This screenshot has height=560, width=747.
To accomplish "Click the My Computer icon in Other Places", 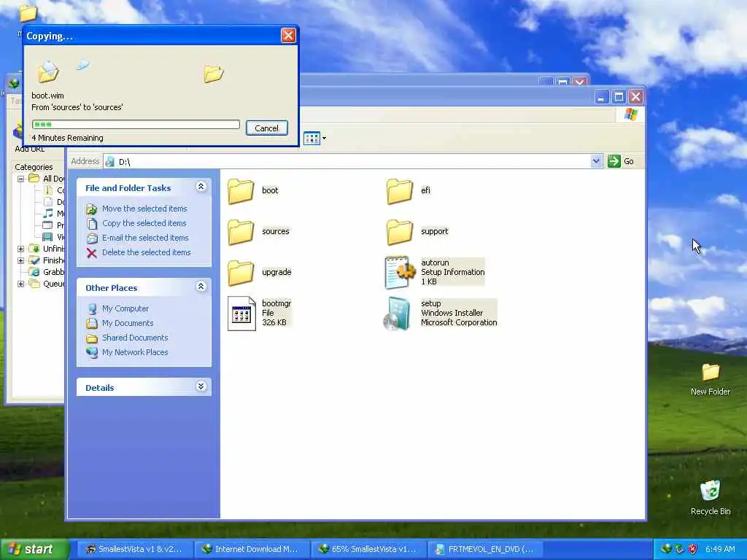I will point(92,308).
